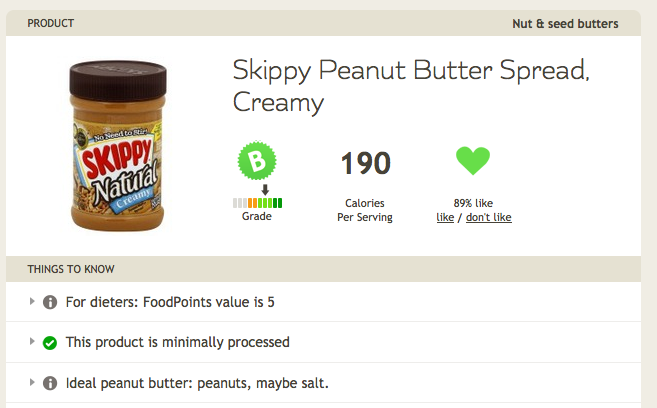Click the info icon beside FoodPoints
This screenshot has width=657, height=408.
(50, 302)
